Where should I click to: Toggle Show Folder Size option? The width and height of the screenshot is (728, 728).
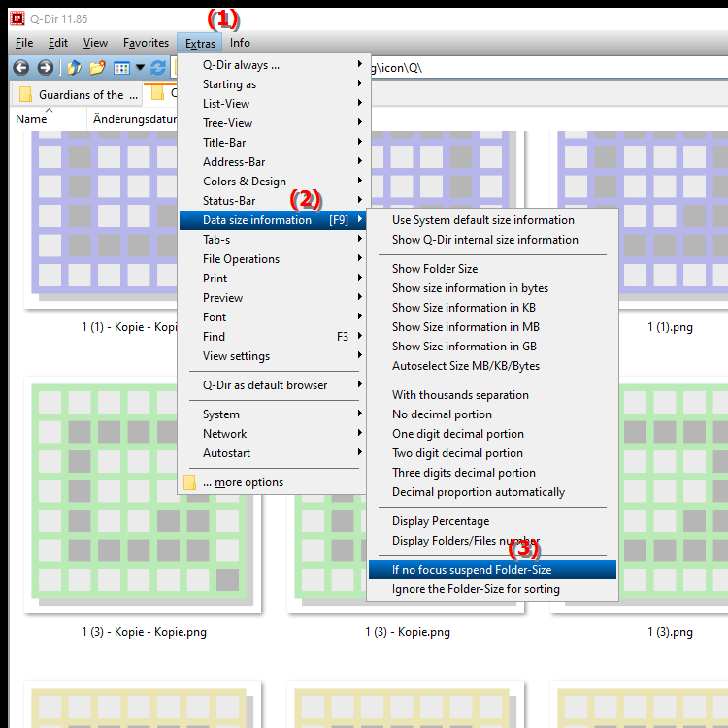point(492,269)
